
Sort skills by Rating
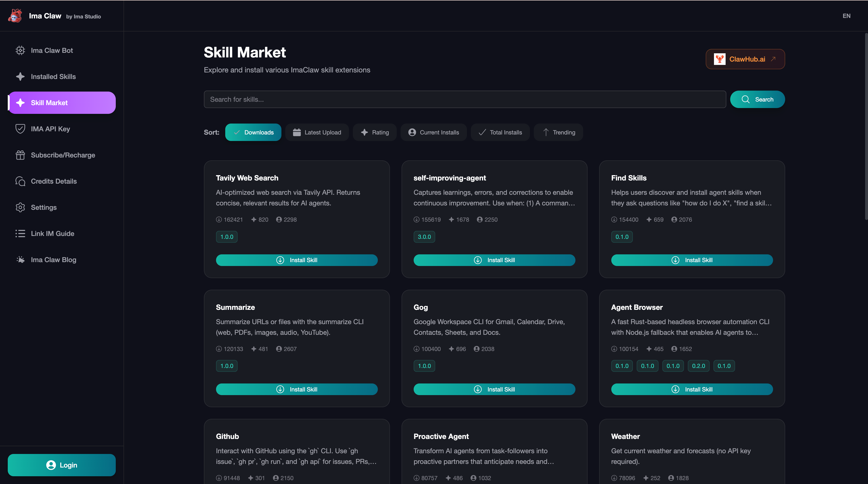(374, 133)
